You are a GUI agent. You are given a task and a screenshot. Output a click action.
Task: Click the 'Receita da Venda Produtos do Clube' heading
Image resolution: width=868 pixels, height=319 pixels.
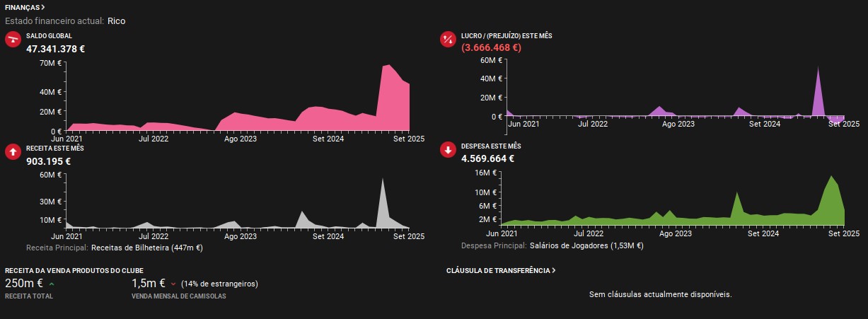74,270
